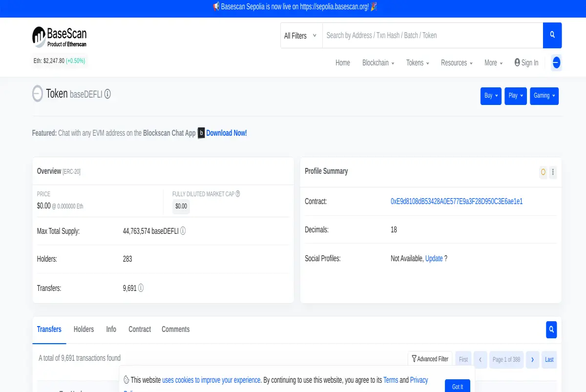Switch to the Holders tab
Image resolution: width=586 pixels, height=392 pixels.
84,329
